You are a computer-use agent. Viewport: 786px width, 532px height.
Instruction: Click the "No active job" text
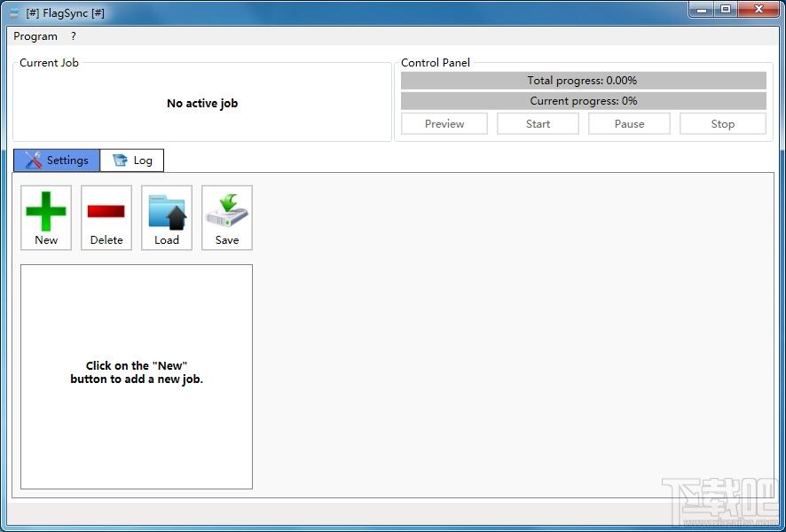[x=202, y=104]
